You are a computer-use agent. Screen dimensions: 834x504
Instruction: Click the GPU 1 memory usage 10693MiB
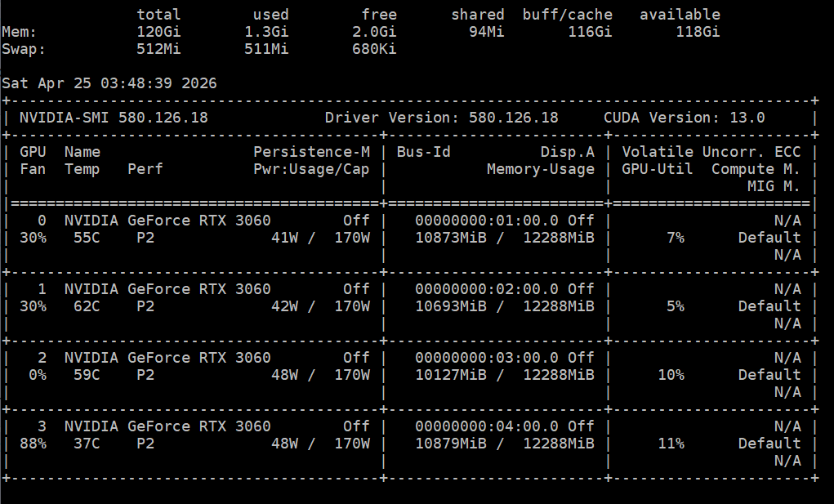(451, 306)
